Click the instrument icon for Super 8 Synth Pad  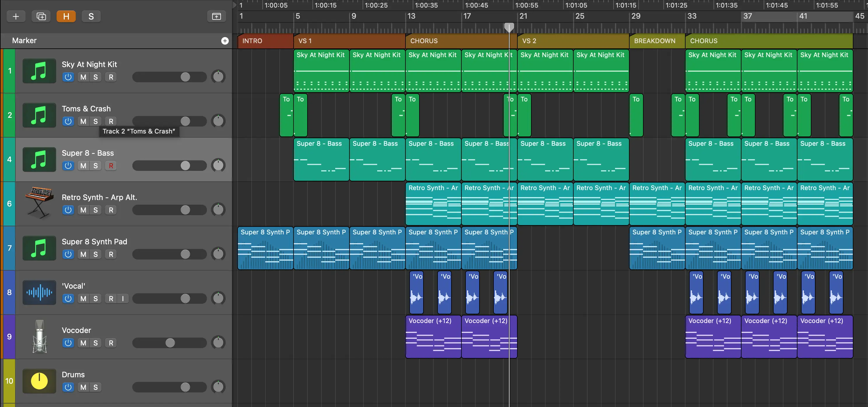point(39,248)
